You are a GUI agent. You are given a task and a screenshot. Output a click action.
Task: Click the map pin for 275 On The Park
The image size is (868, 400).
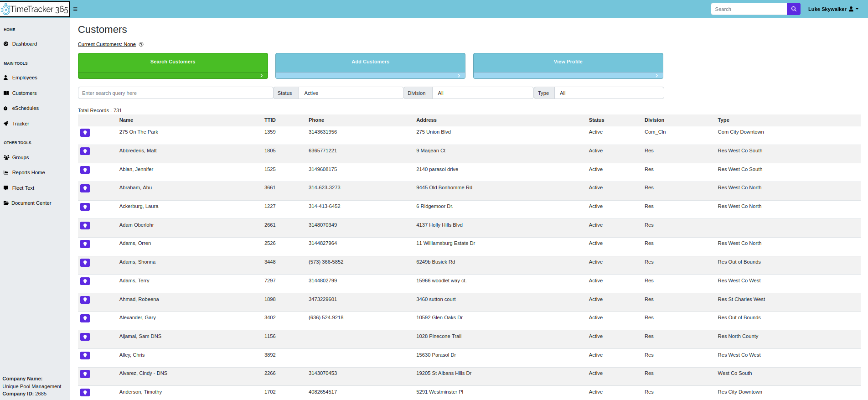85,133
